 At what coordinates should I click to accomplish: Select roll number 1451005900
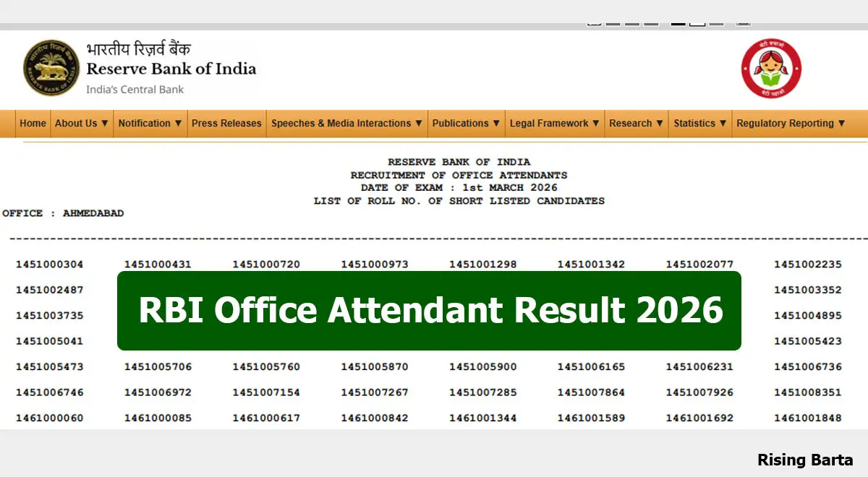(x=483, y=367)
